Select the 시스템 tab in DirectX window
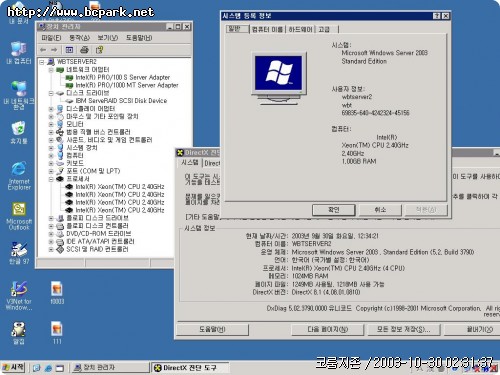 [x=190, y=162]
